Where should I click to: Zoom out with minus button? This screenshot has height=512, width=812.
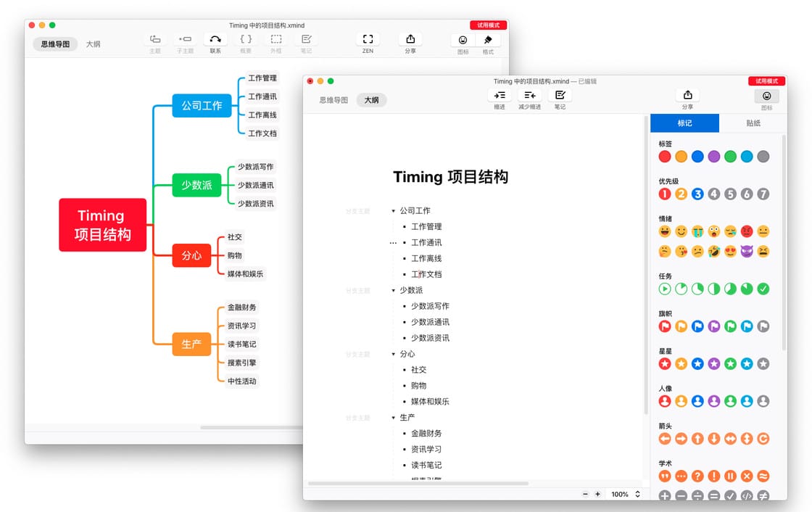(585, 495)
